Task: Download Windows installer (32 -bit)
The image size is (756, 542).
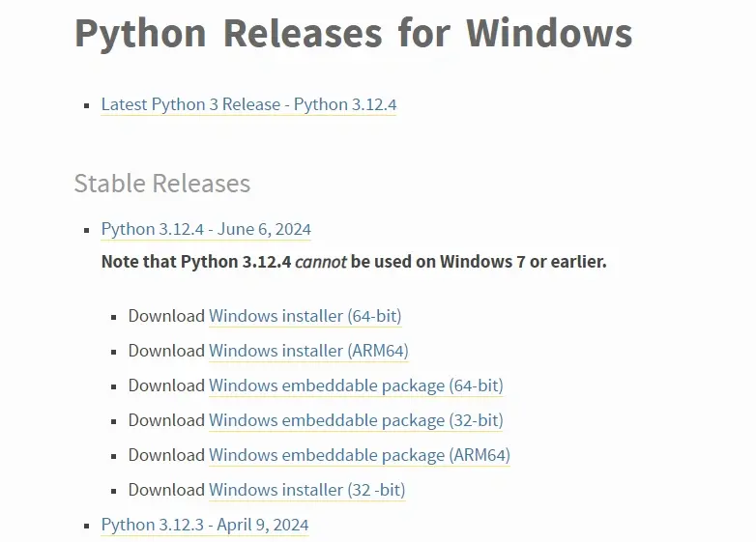Action: click(307, 490)
